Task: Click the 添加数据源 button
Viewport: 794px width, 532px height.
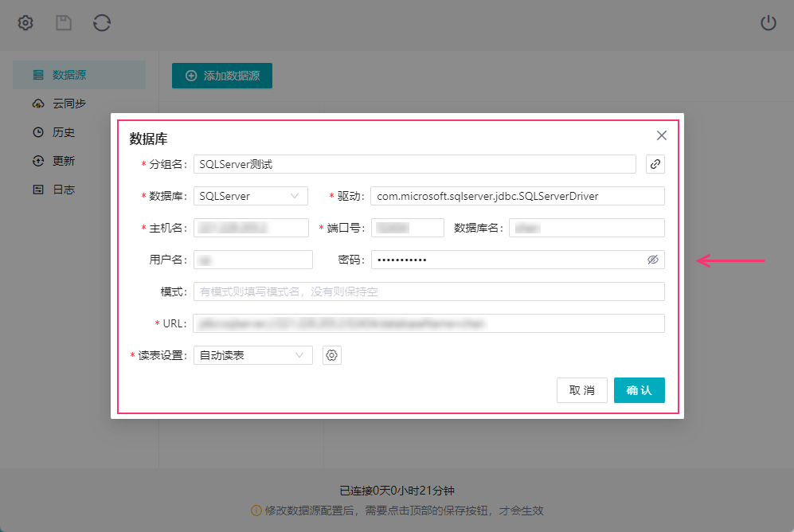Action: pos(221,76)
